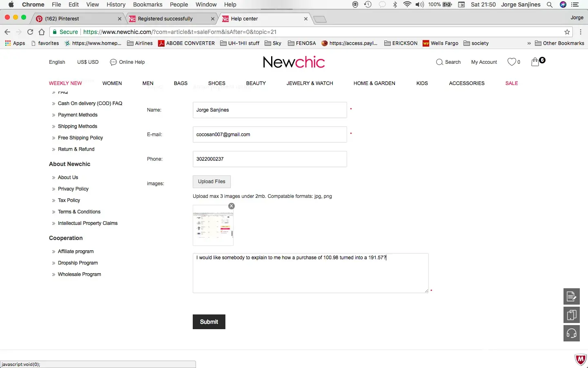
Task: Click the uploaded screenshot thumbnail
Action: (x=213, y=226)
